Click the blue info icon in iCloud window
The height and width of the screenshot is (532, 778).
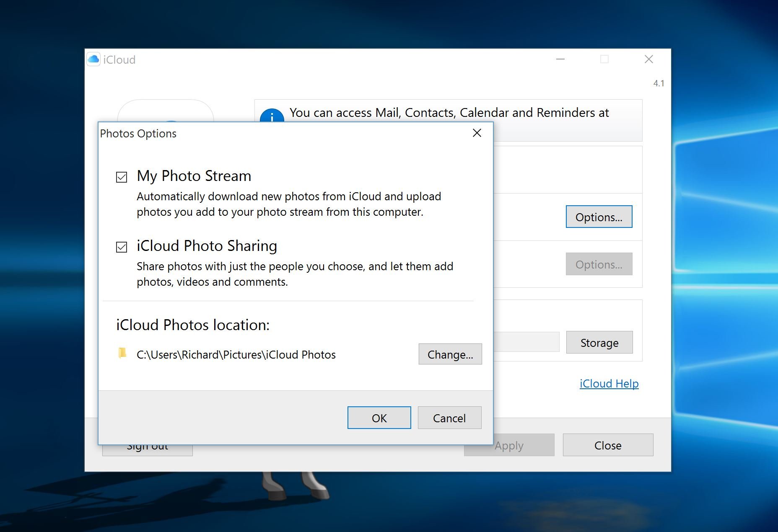click(272, 115)
